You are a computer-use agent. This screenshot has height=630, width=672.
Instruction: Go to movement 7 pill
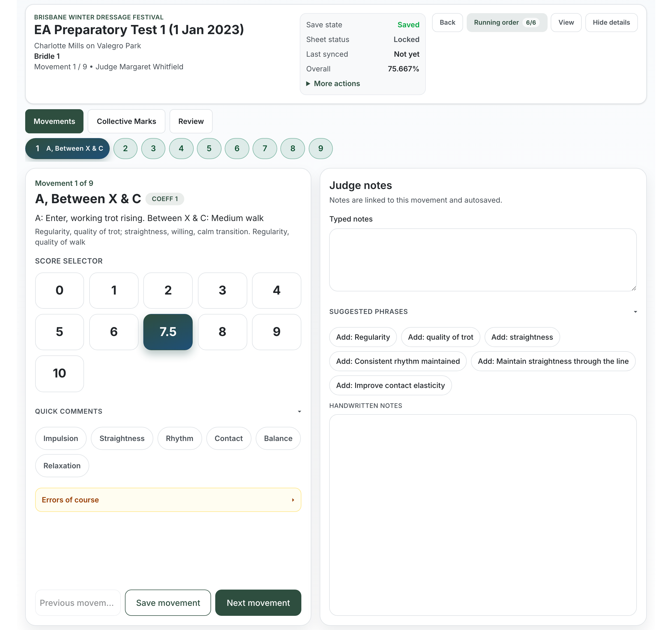pos(265,148)
